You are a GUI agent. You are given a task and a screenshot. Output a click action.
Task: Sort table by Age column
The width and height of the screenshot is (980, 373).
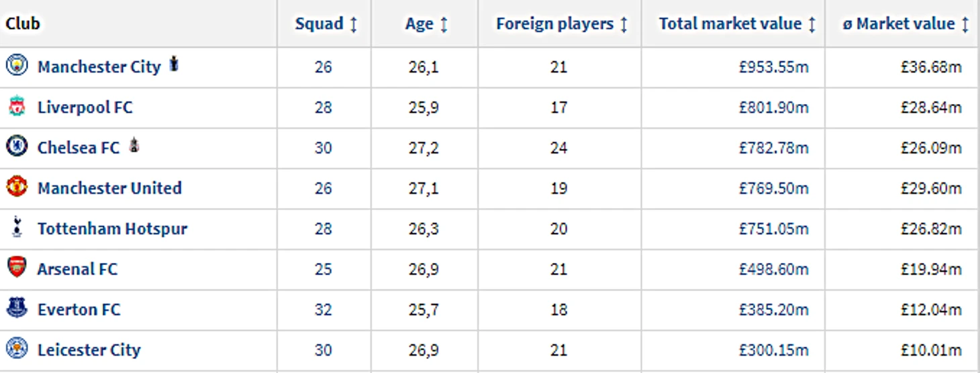(426, 24)
